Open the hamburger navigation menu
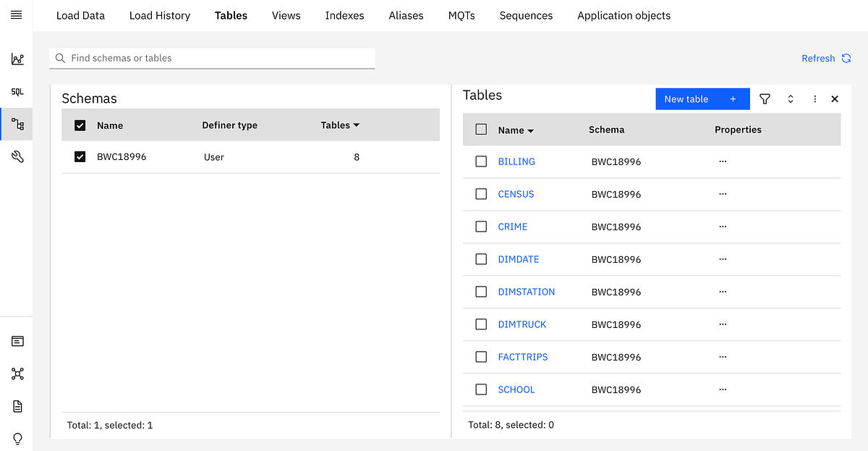The width and height of the screenshot is (868, 451). pos(17,15)
